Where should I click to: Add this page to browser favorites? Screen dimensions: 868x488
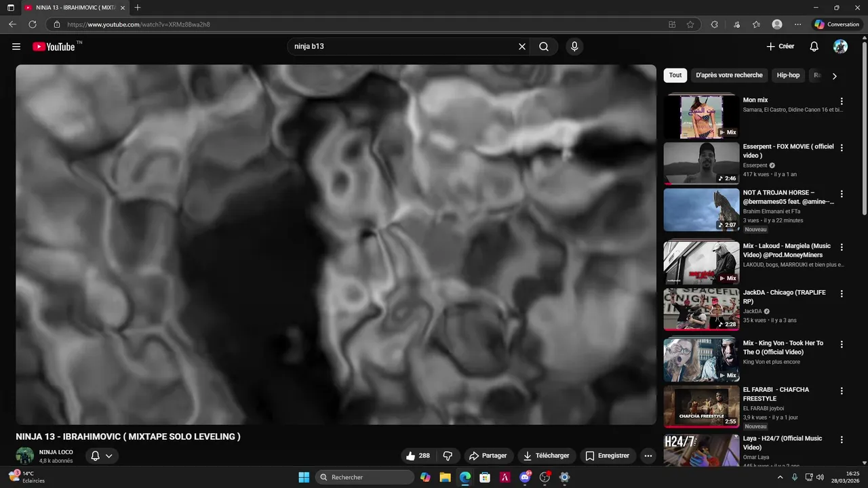click(x=690, y=24)
